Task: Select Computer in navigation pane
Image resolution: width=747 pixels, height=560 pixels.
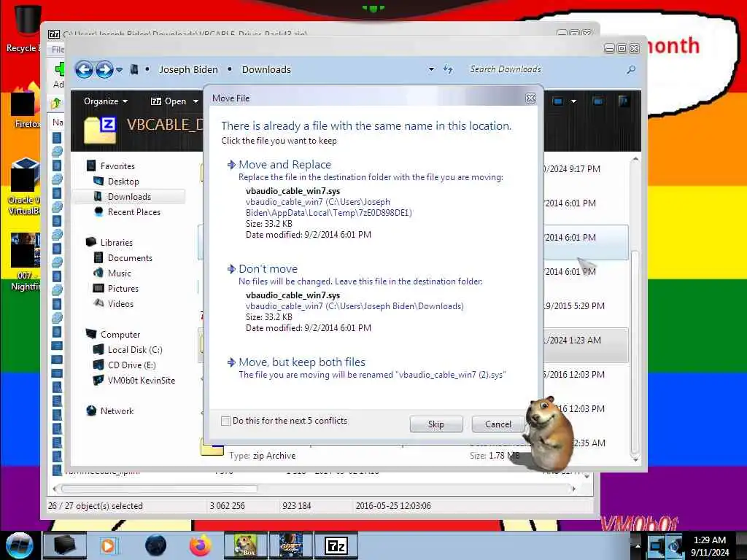Action: coord(120,334)
